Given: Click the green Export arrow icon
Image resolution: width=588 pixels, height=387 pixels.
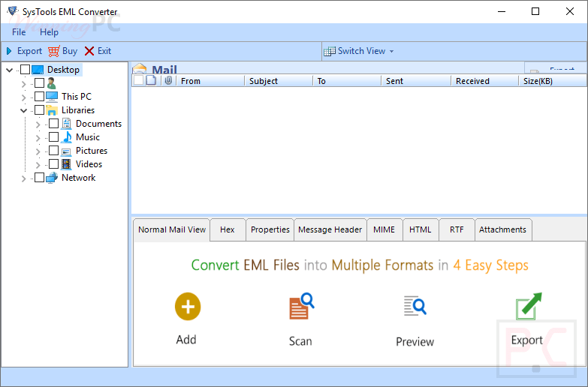Looking at the screenshot, I should (529, 307).
